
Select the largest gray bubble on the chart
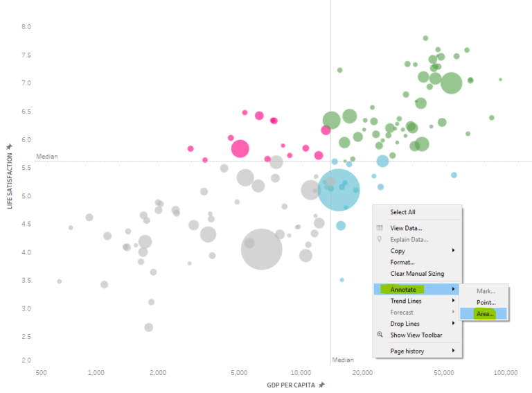point(262,249)
